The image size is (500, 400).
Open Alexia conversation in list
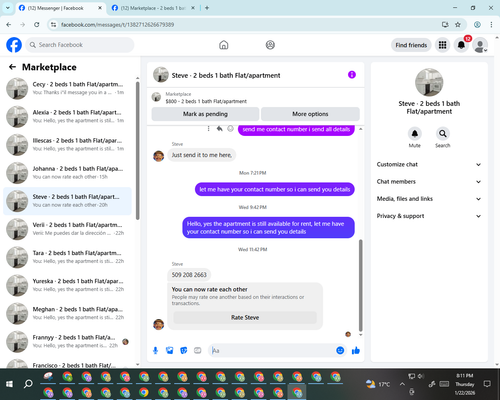(68, 116)
